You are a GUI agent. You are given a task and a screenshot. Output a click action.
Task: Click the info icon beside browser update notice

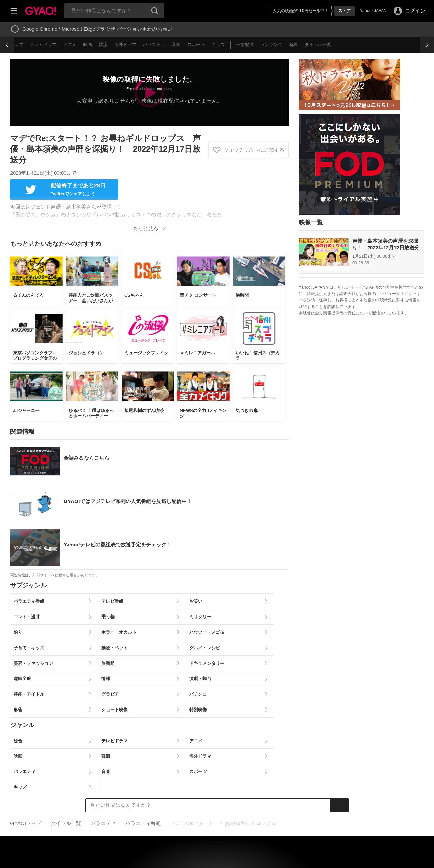click(15, 29)
